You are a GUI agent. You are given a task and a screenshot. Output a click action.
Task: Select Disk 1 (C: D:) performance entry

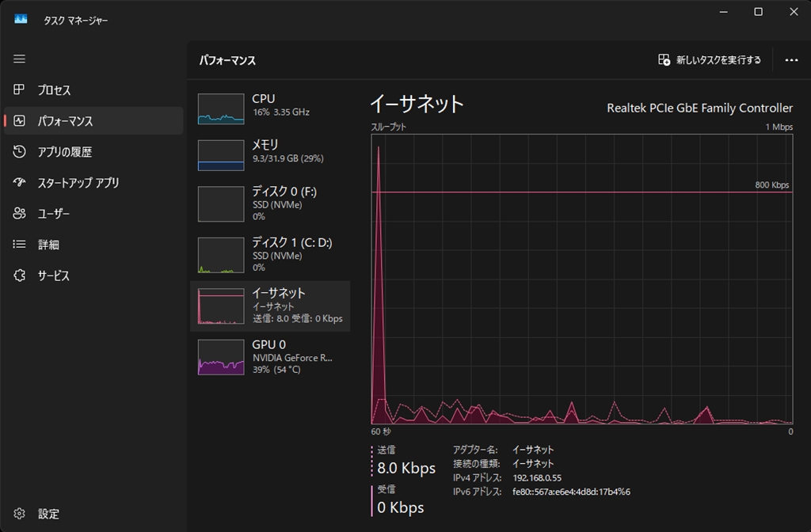[269, 254]
